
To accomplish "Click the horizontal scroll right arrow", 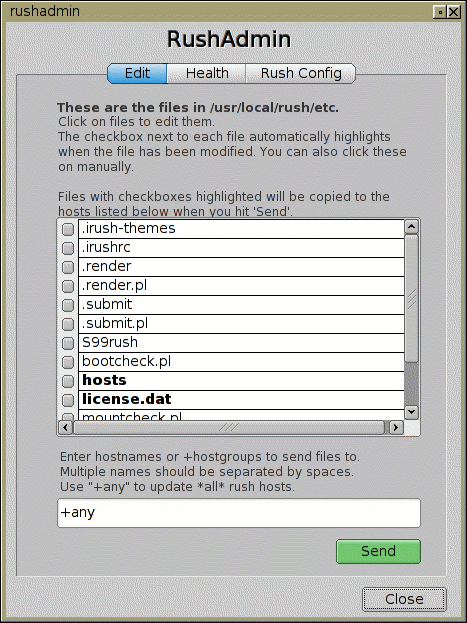I will coord(395,428).
